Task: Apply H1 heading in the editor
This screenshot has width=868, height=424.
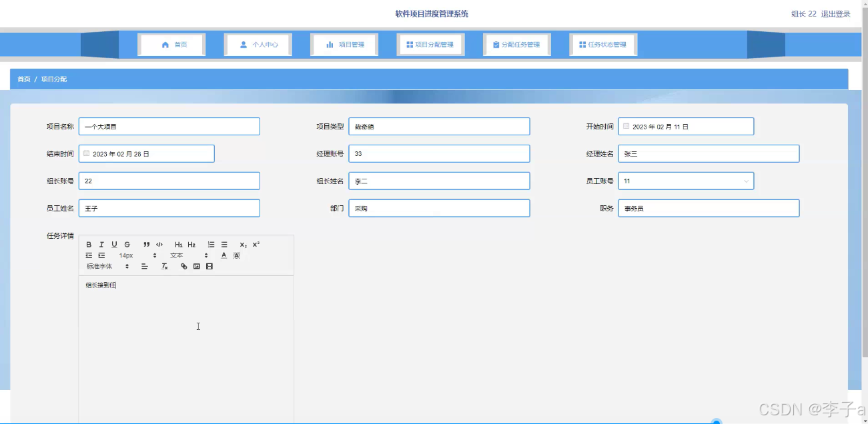Action: 179,245
